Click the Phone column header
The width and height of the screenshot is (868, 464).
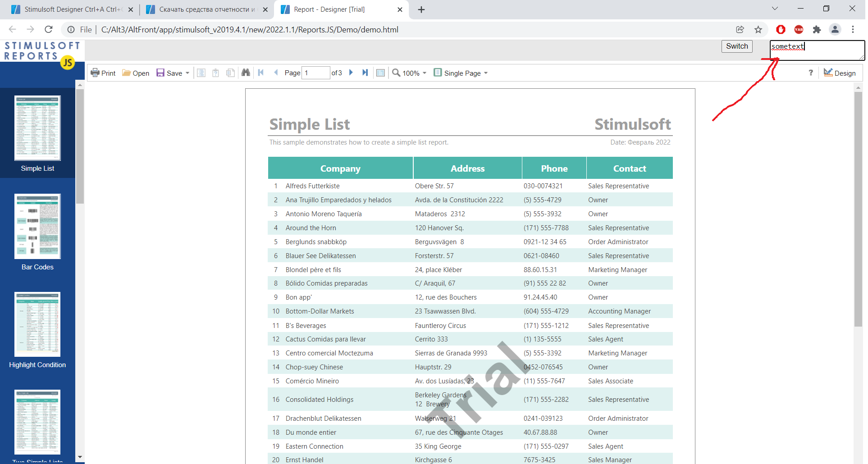point(554,168)
